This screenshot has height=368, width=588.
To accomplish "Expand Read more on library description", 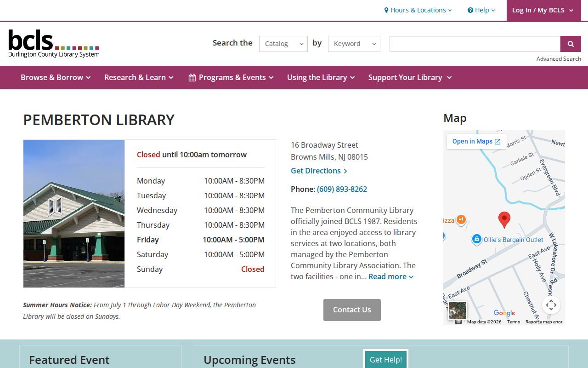I will (x=391, y=276).
